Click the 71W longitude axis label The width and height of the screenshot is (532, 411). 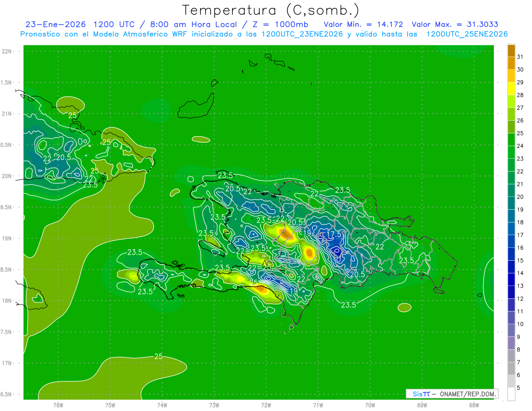pyautogui.click(x=318, y=405)
